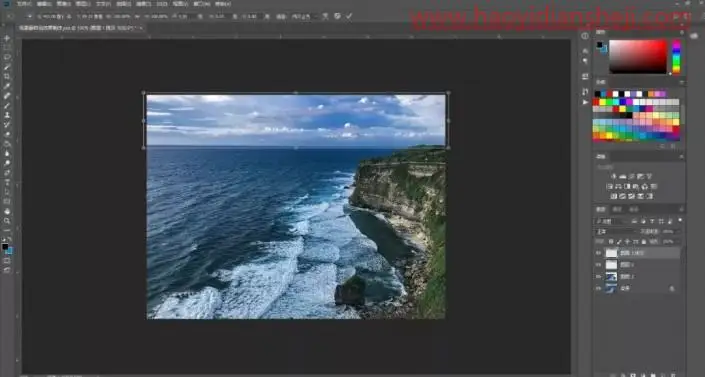Screen dimensions: 705x377
Task: Select the Crop tool
Action: (7, 76)
